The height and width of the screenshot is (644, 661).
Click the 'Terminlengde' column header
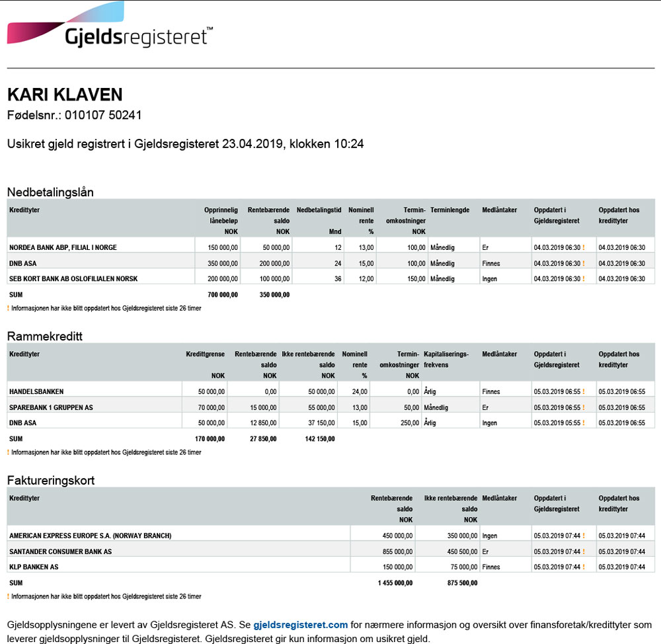pos(449,210)
